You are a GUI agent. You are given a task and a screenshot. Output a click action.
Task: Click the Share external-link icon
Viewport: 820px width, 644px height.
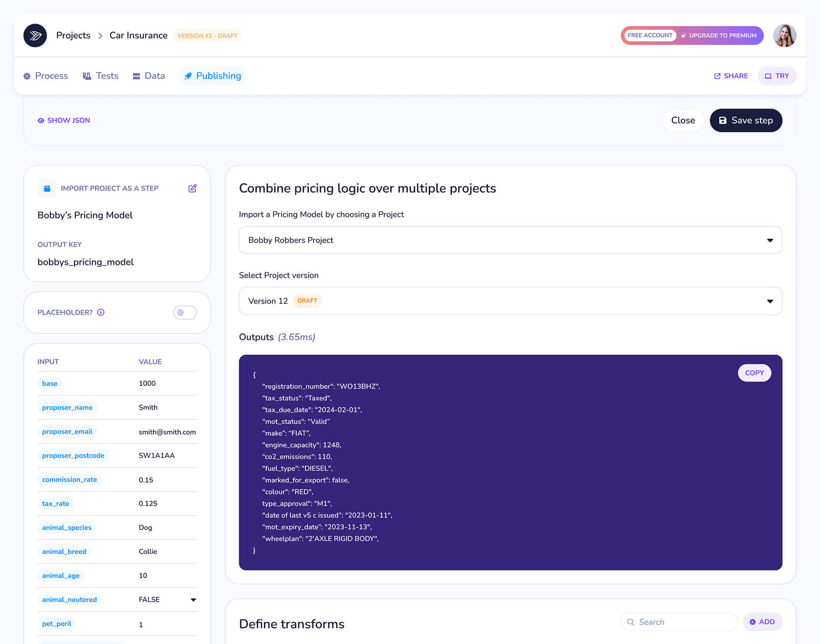point(717,76)
